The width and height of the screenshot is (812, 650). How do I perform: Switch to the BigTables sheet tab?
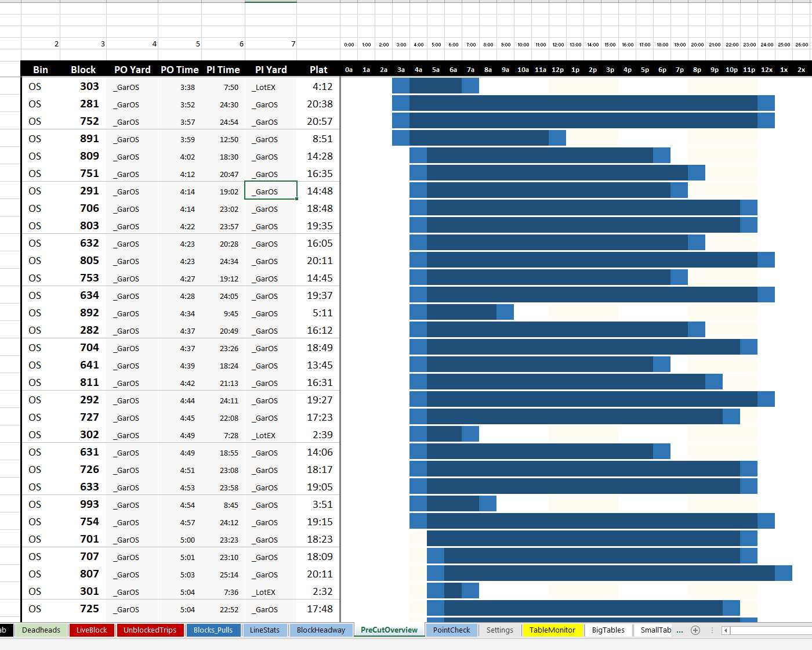coord(608,630)
